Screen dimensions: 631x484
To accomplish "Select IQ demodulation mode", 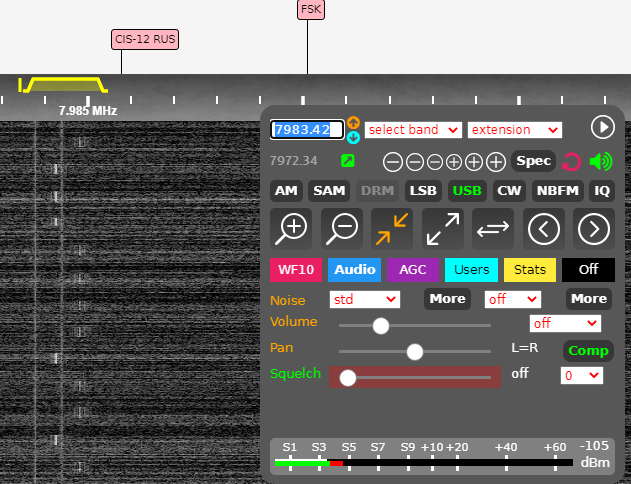I will 602,191.
